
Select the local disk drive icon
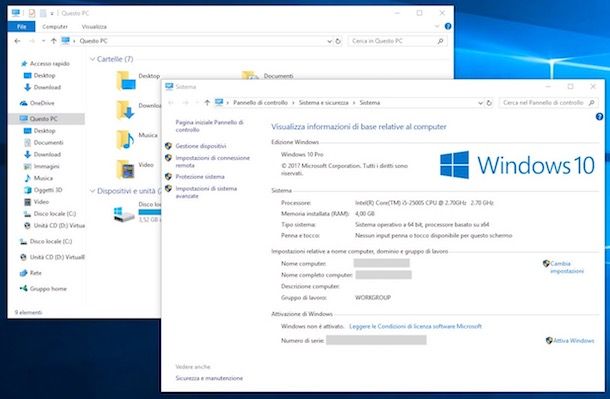click(x=124, y=214)
